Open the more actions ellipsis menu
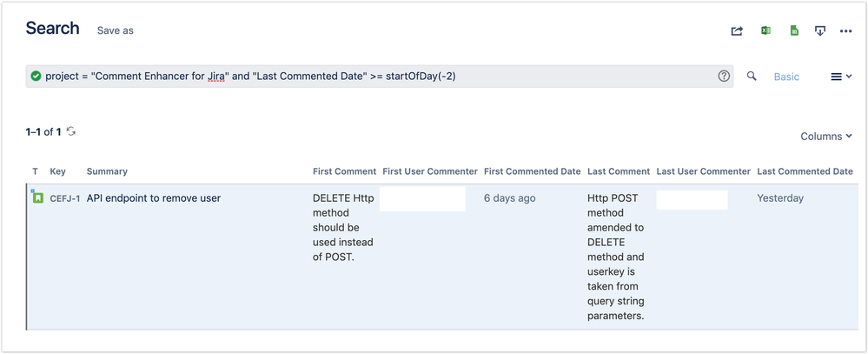 (845, 31)
